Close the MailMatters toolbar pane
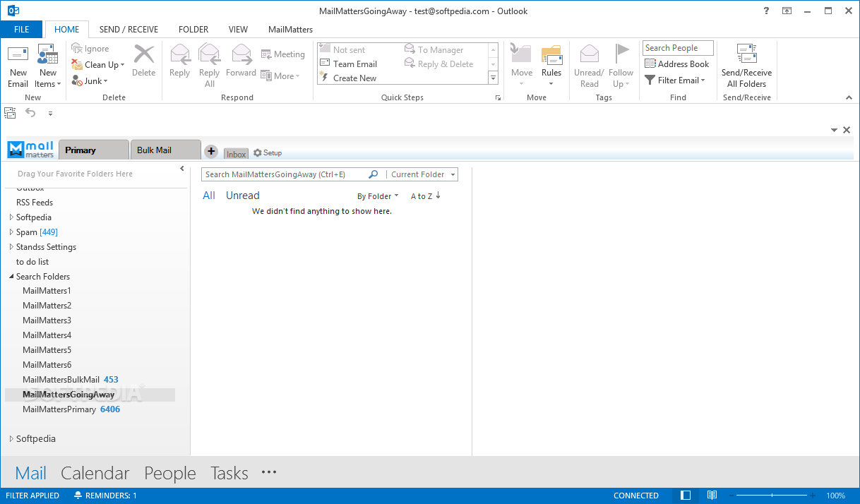Image resolution: width=860 pixels, height=504 pixels. (847, 130)
